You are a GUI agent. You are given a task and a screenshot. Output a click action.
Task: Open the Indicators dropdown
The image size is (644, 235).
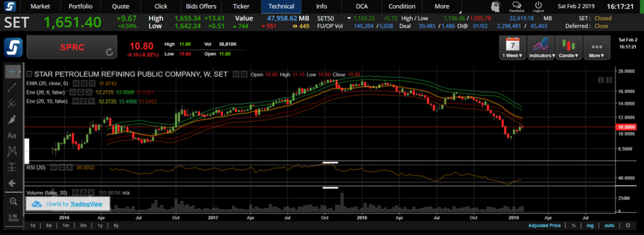tap(540, 48)
